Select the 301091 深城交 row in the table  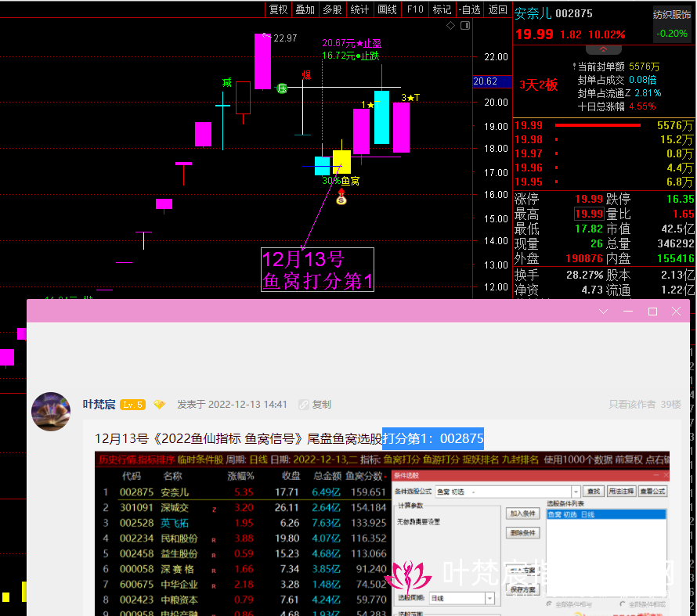(244, 508)
